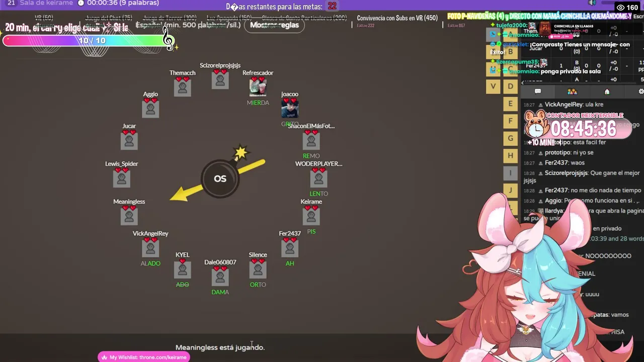This screenshot has height=362, width=644.
Task: Click bonus letter tile D
Action: click(x=510, y=86)
